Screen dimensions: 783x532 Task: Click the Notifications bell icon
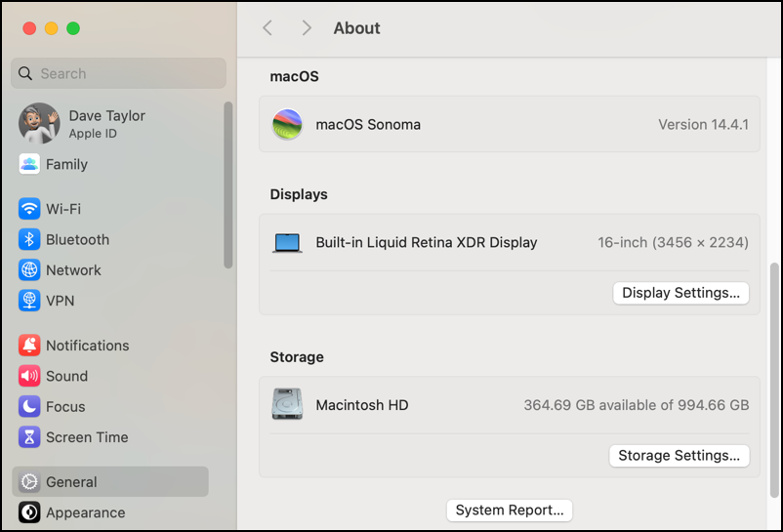point(29,346)
